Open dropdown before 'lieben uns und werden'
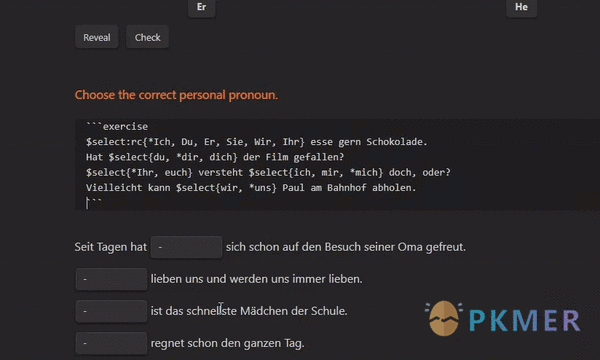The height and width of the screenshot is (360, 600). [111, 279]
